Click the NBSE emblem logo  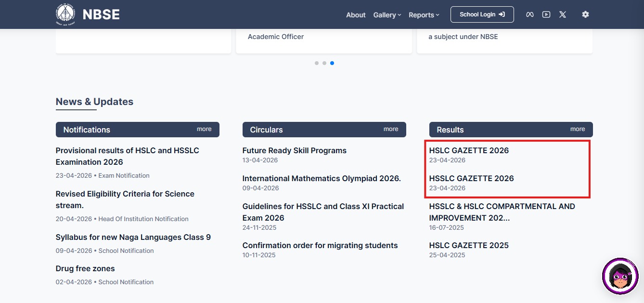pyautogui.click(x=65, y=14)
